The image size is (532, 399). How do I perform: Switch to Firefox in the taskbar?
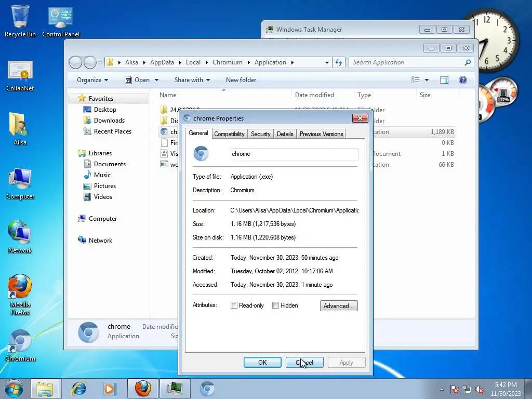(143, 389)
